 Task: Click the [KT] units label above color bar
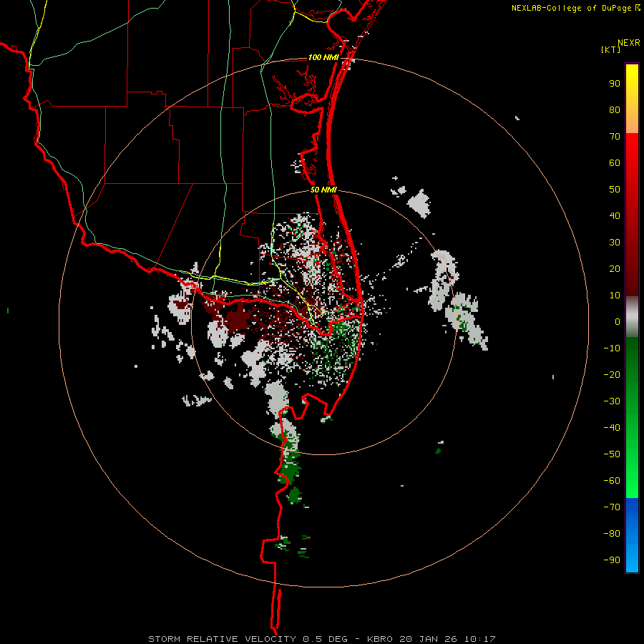point(611,49)
